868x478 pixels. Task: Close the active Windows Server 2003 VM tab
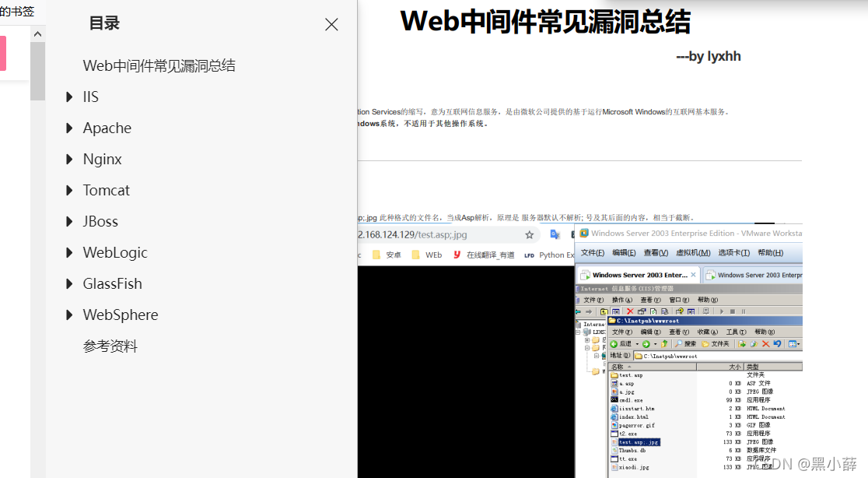click(x=693, y=275)
